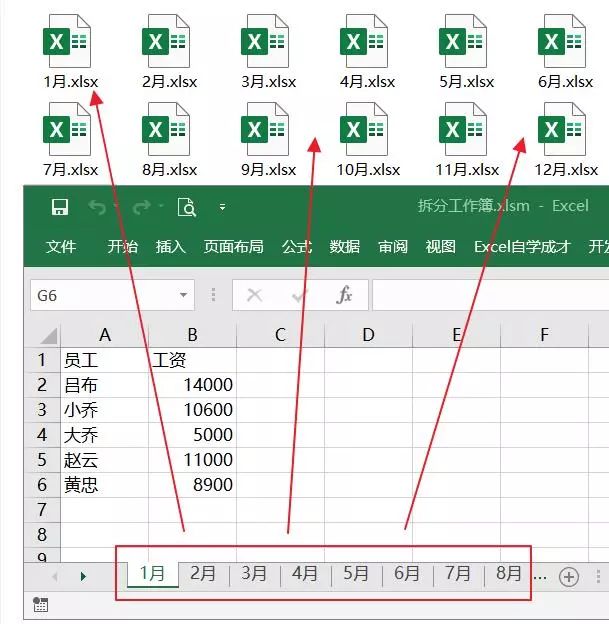Switch to the 插入 ribbon tab
609x624 pixels.
(x=170, y=247)
